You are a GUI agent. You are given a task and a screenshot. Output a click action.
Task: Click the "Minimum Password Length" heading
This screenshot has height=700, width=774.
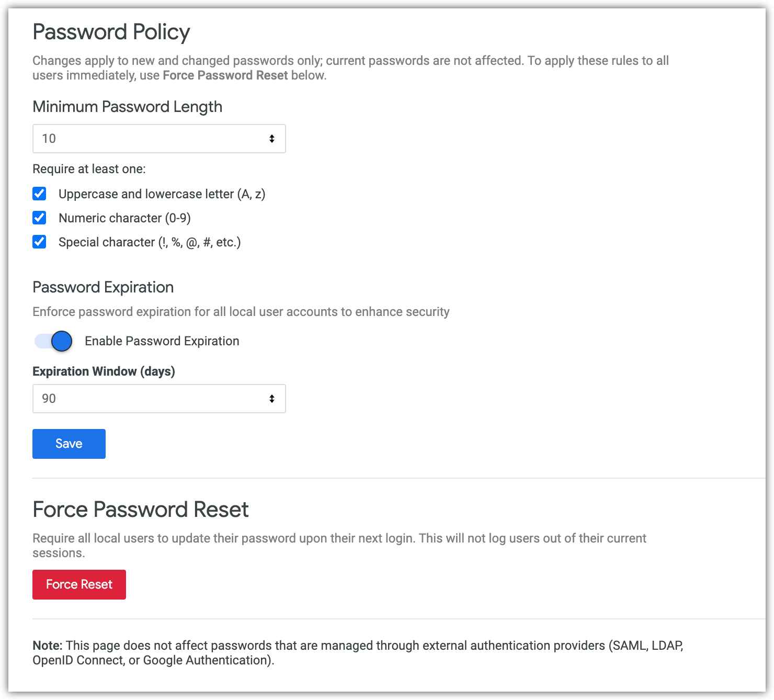click(x=127, y=107)
